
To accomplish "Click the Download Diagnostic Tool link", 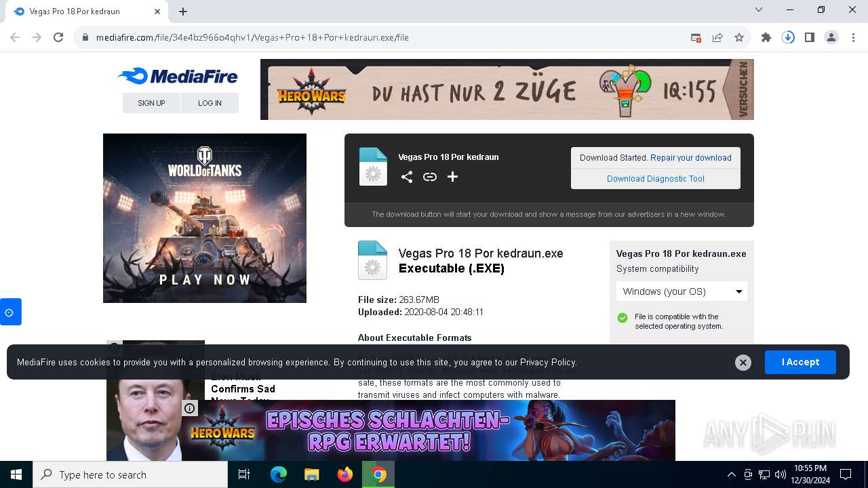I will (656, 179).
